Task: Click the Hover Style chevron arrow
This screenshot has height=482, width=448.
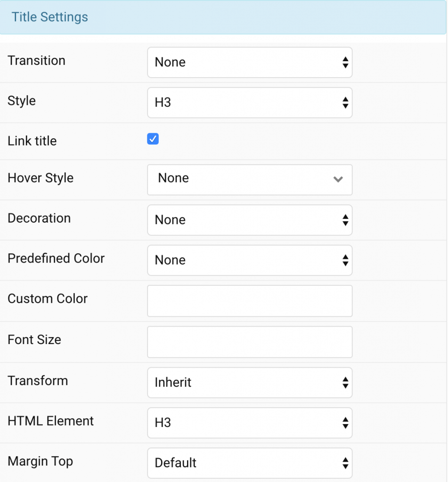Action: [338, 180]
